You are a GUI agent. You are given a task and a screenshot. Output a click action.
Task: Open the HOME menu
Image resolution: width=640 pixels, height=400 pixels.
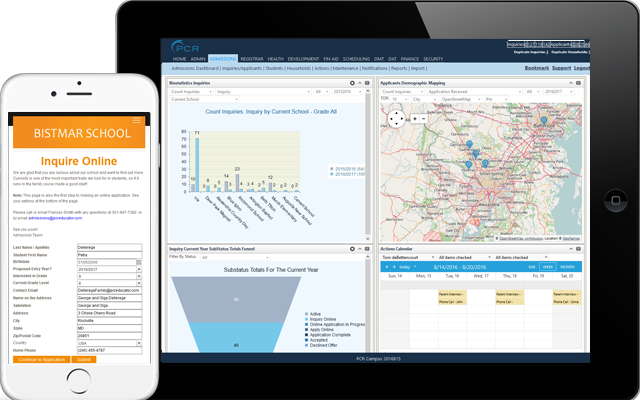[179, 59]
